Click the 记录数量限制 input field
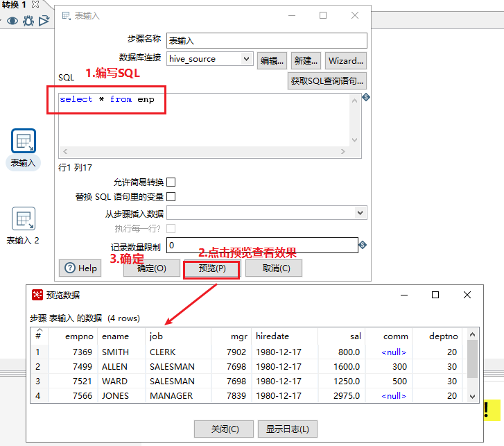Image resolution: width=504 pixels, height=446 pixels. coord(262,246)
